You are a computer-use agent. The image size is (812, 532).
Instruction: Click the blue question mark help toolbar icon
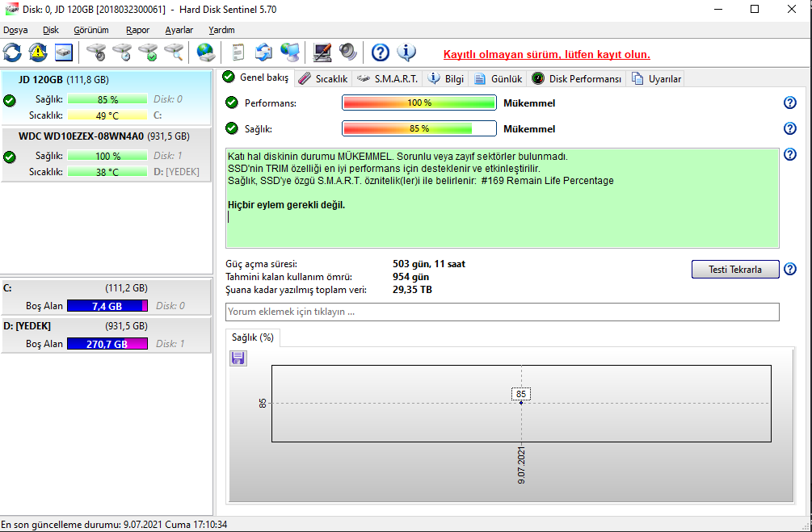[380, 52]
